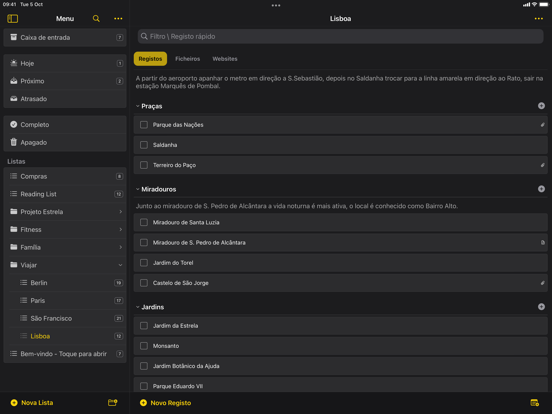Image resolution: width=552 pixels, height=414 pixels.
Task: Check off Monsanto
Action: [x=144, y=346]
